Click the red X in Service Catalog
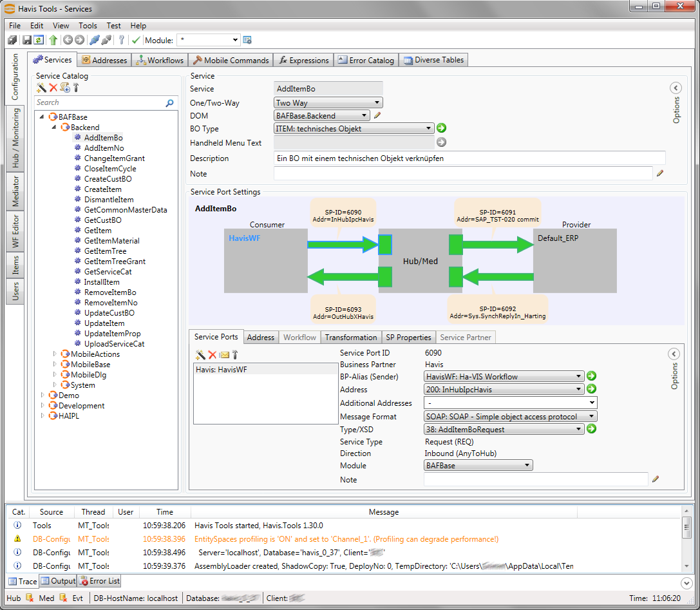Screen dimensions: 700x610 (x=53, y=88)
